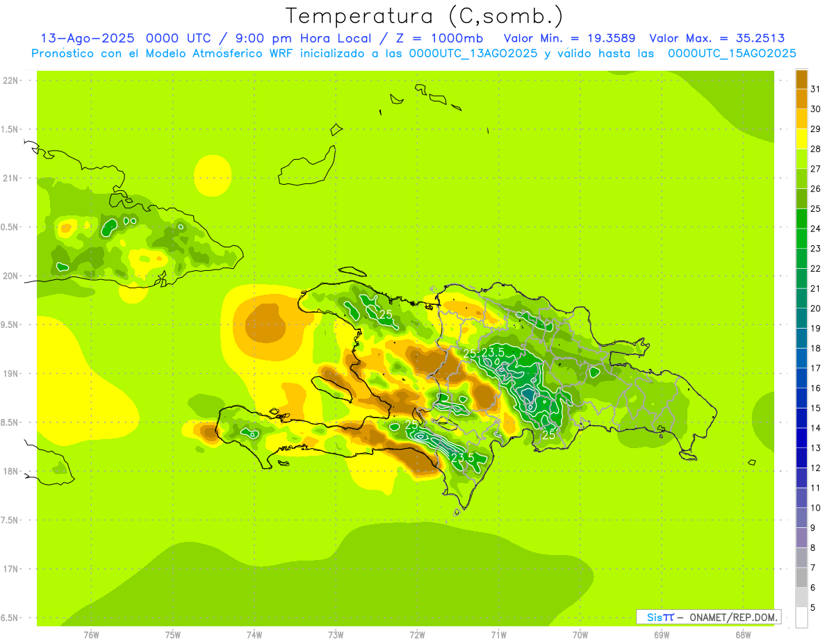Click the "8.5N" latitude label
The height and width of the screenshot is (644, 834).
10,422
